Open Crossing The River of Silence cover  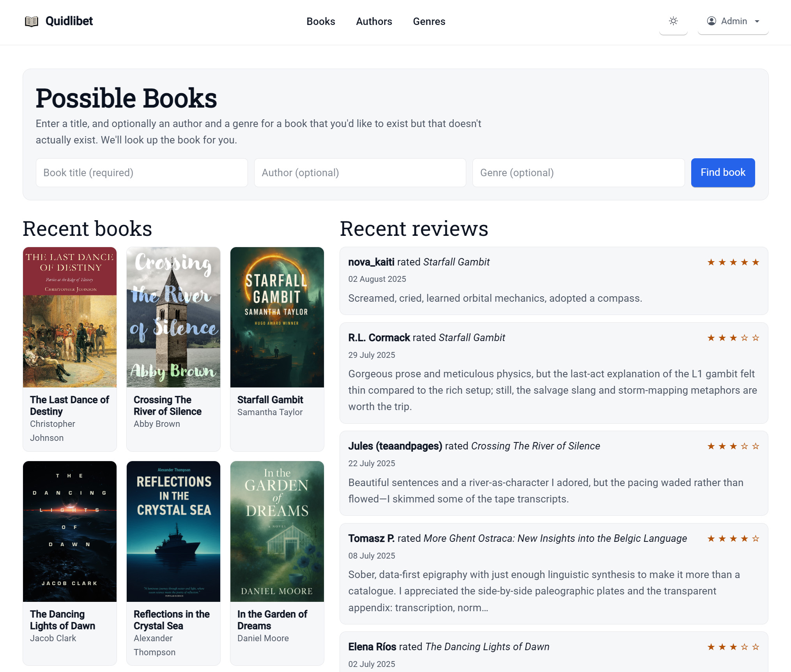pyautogui.click(x=173, y=317)
